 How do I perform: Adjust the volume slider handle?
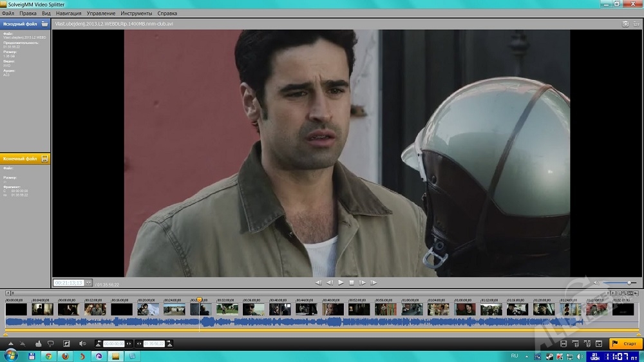pos(629,283)
